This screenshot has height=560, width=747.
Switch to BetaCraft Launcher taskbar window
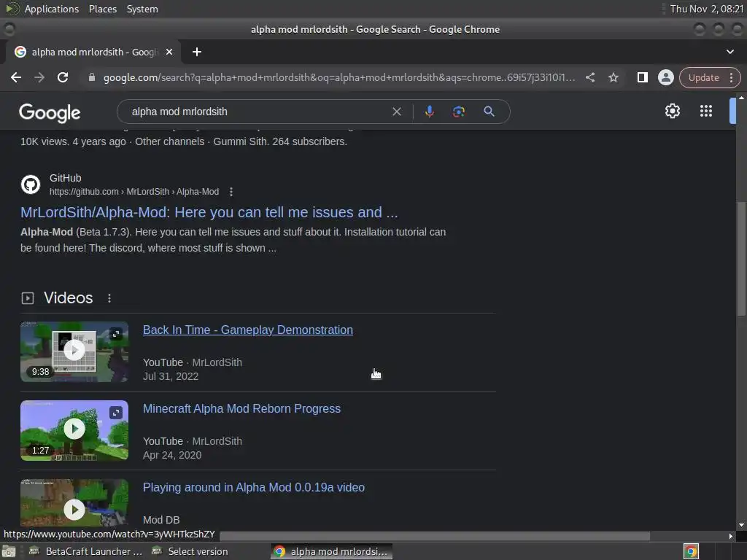86,551
